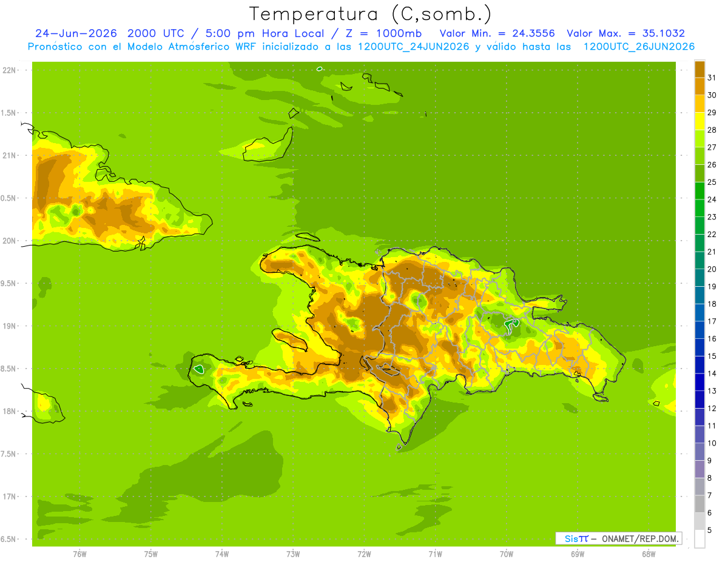Pick the blue swatch between 15 and 16
This screenshot has height=562, width=728.
(699, 347)
